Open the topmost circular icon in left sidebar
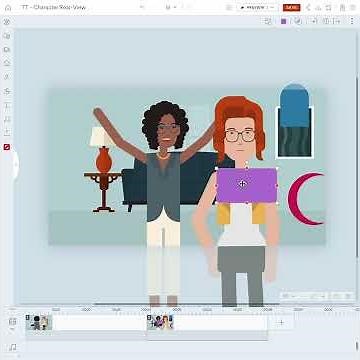Image resolution: width=360 pixels, height=360 pixels. tap(7, 22)
